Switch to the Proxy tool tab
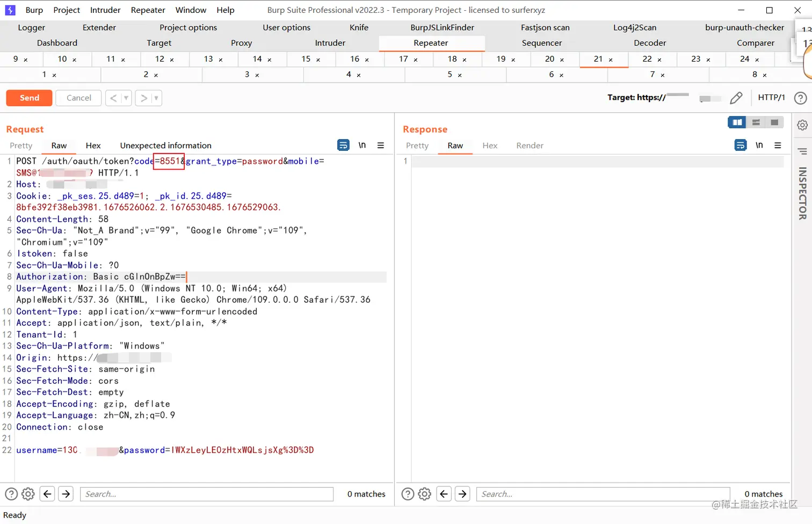The image size is (812, 524). (241, 43)
